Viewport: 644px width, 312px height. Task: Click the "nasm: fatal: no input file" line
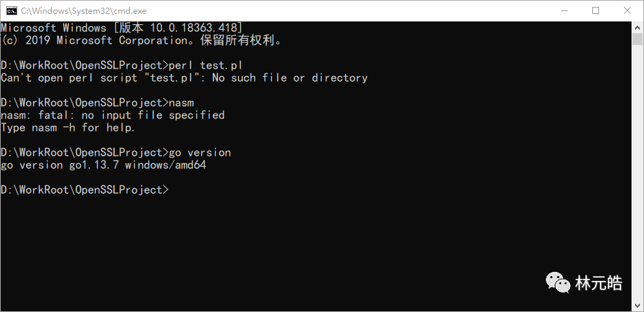(x=113, y=115)
